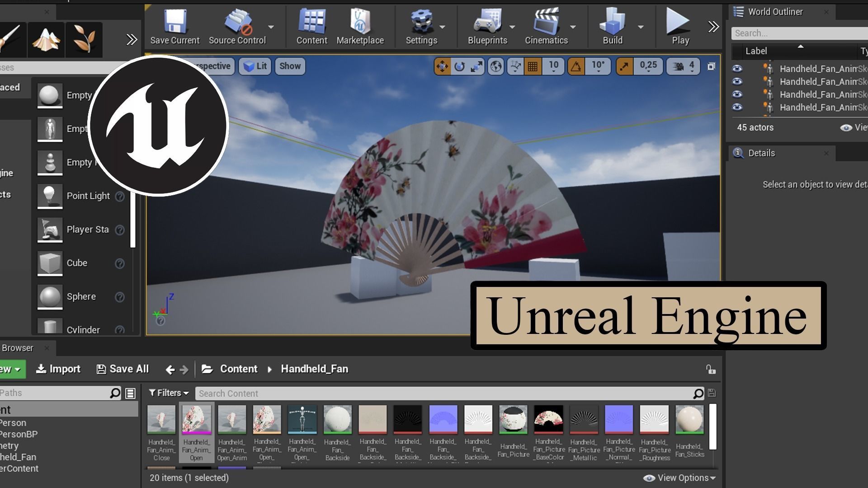Open scale snap value 0,25 dropdown

(648, 66)
